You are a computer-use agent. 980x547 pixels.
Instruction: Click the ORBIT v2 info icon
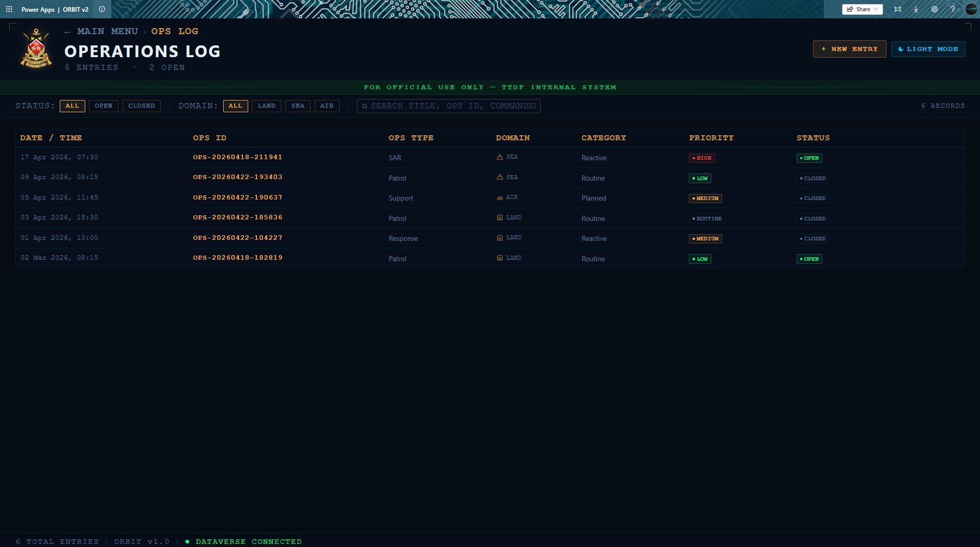(102, 9)
